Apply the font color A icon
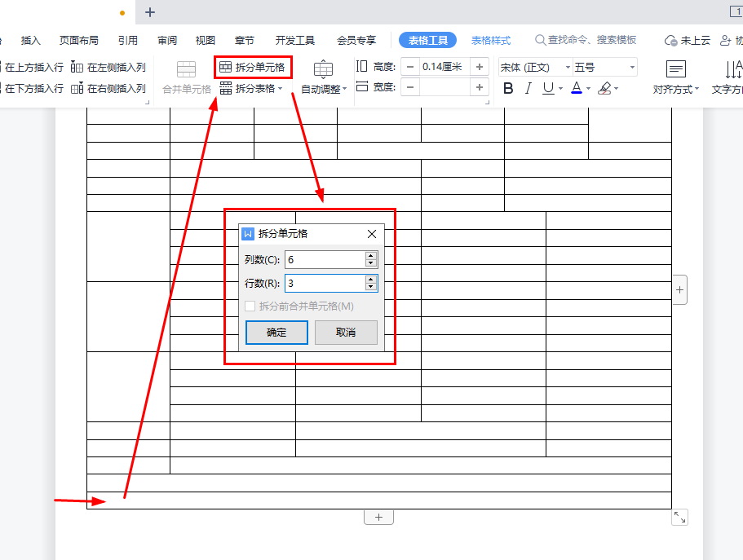This screenshot has width=743, height=560. pos(576,88)
